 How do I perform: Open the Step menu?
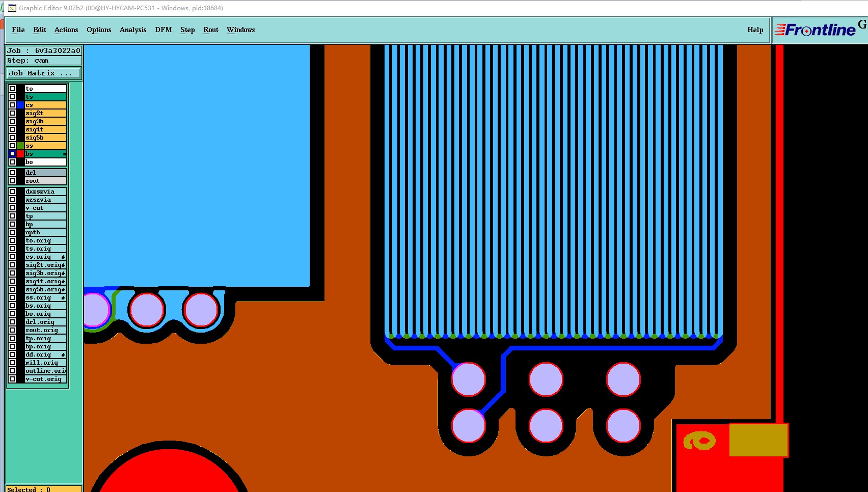187,30
